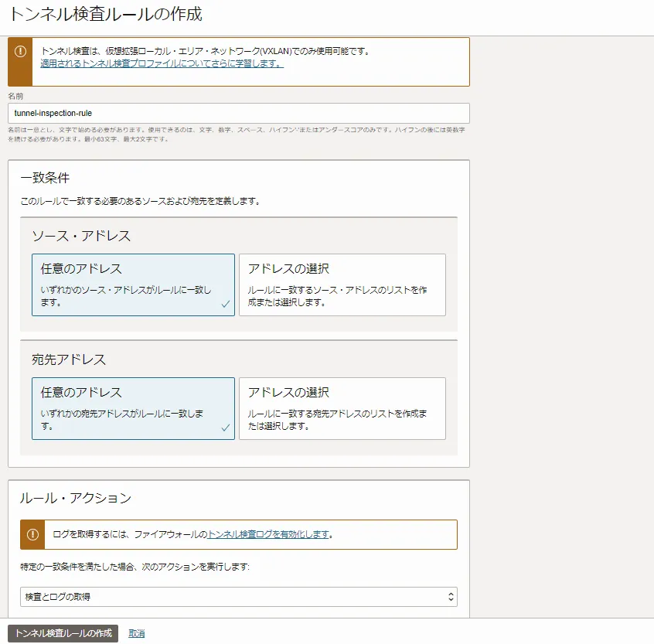The height and width of the screenshot is (644, 654).
Task: Click the checkmark on the source 任意のアドレス card
Action: point(226,304)
